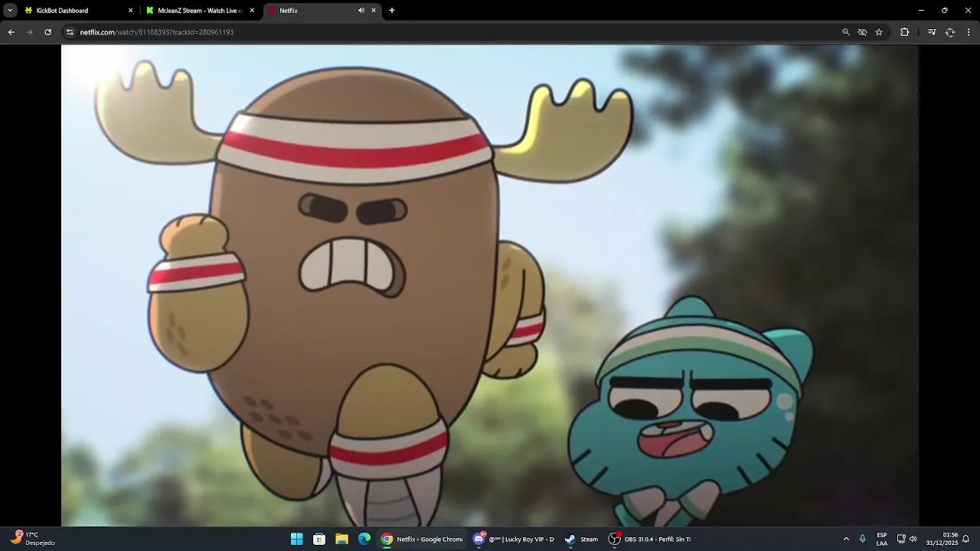Expand the hidden system tray icons
Viewport: 980px width, 551px height.
(x=846, y=539)
